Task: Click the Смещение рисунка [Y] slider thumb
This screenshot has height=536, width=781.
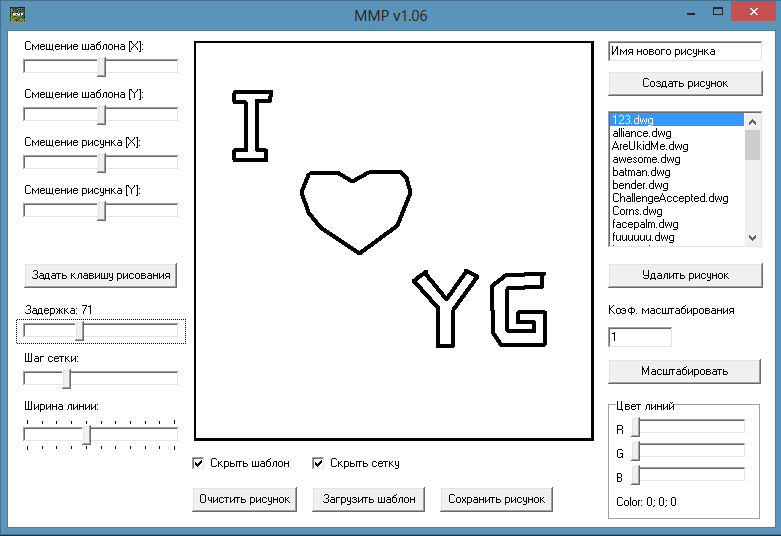Action: 102,211
